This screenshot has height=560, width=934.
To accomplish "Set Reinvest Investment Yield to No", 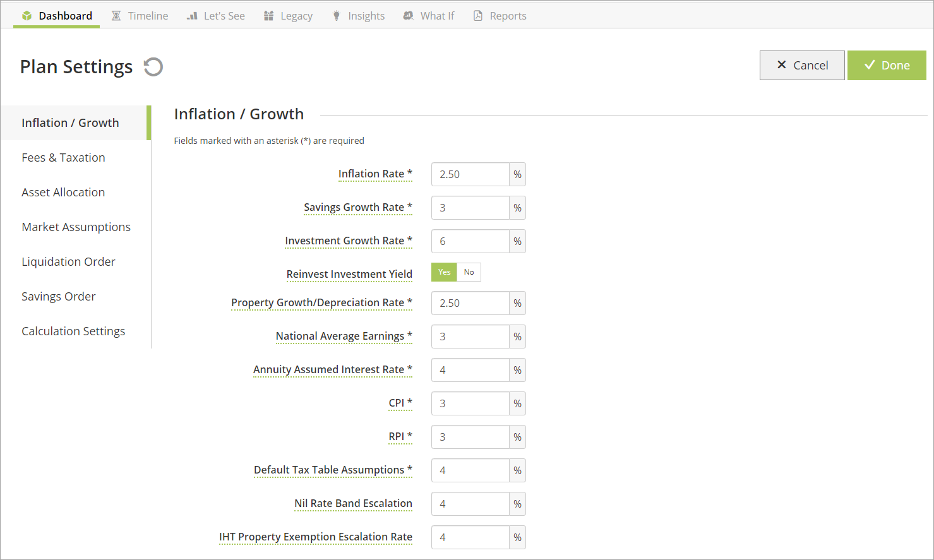I will [x=469, y=272].
